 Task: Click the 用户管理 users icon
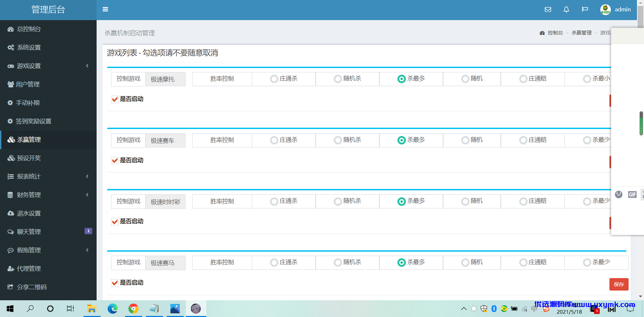11,84
